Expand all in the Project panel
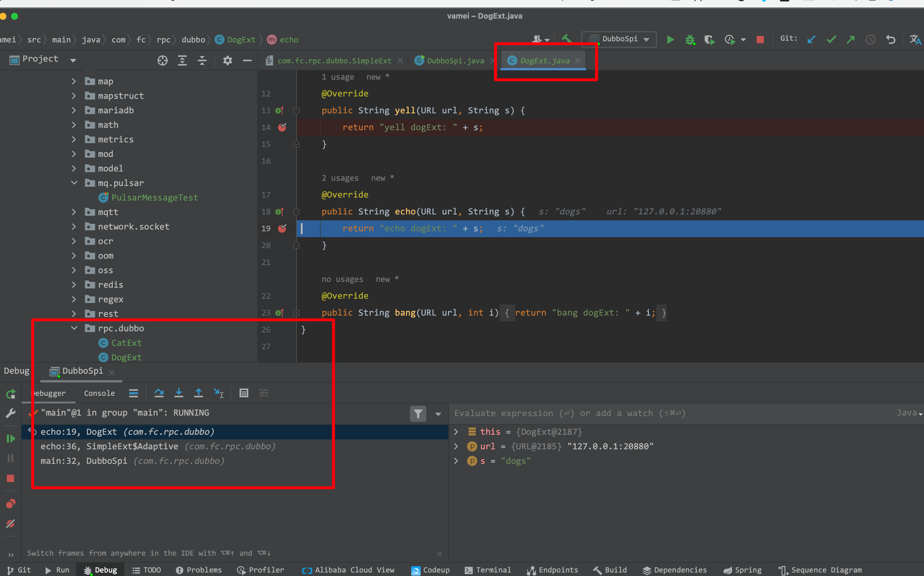This screenshot has height=576, width=924. (x=182, y=60)
